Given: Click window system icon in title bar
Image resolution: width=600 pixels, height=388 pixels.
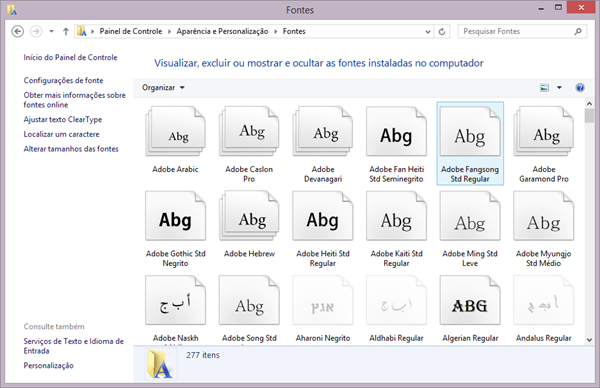Looking at the screenshot, I should click(x=12, y=10).
